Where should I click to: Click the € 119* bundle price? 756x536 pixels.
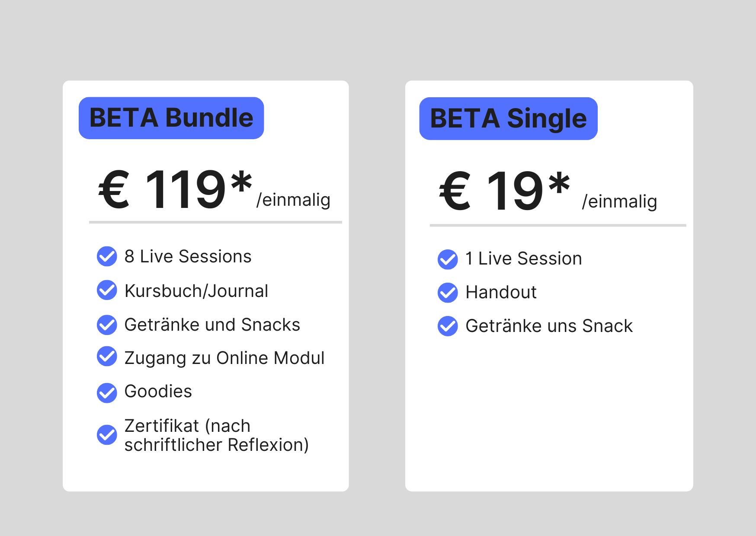(x=176, y=189)
